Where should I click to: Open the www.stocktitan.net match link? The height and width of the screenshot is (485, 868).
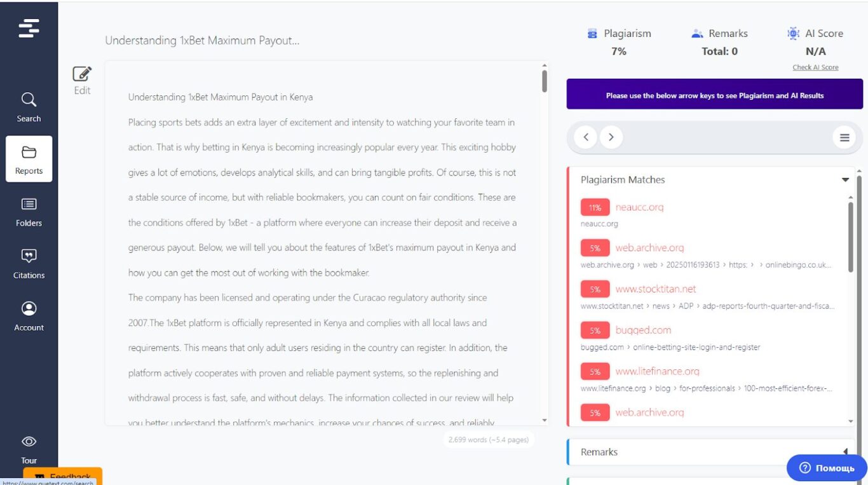656,289
